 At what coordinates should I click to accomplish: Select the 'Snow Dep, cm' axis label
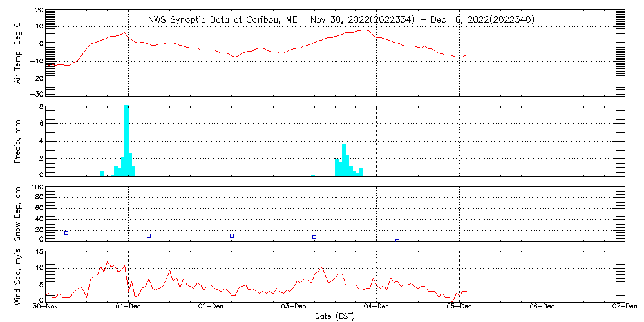click(18, 214)
